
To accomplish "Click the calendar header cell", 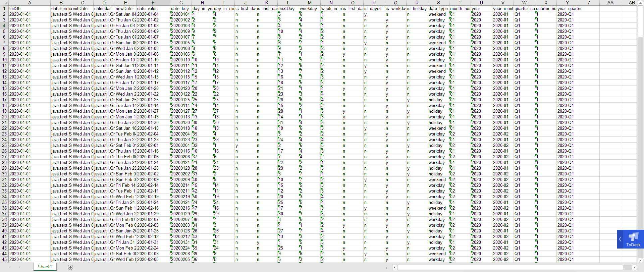I will 104,8.
